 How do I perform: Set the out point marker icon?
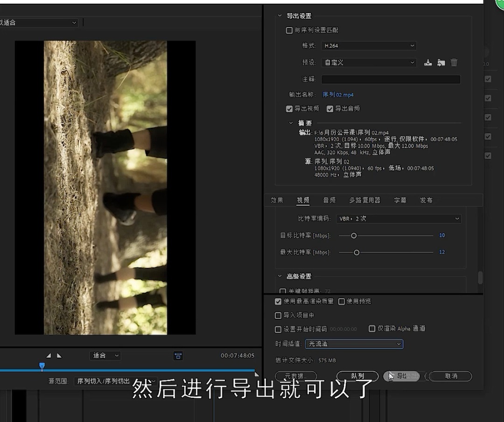click(59, 355)
